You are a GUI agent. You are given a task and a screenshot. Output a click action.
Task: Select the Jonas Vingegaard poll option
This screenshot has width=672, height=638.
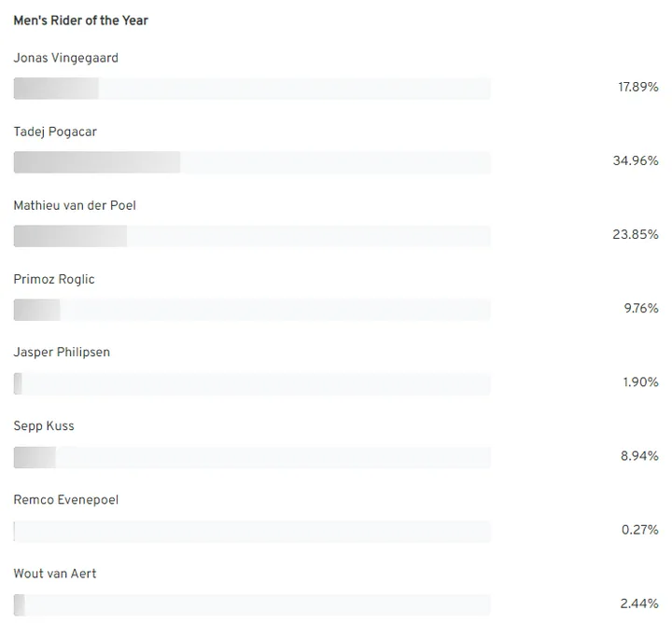[x=65, y=58]
